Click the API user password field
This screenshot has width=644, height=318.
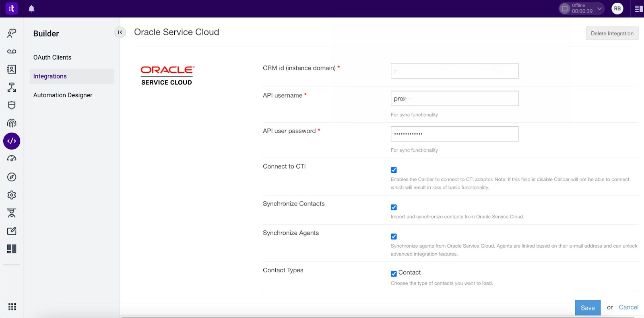tap(454, 134)
